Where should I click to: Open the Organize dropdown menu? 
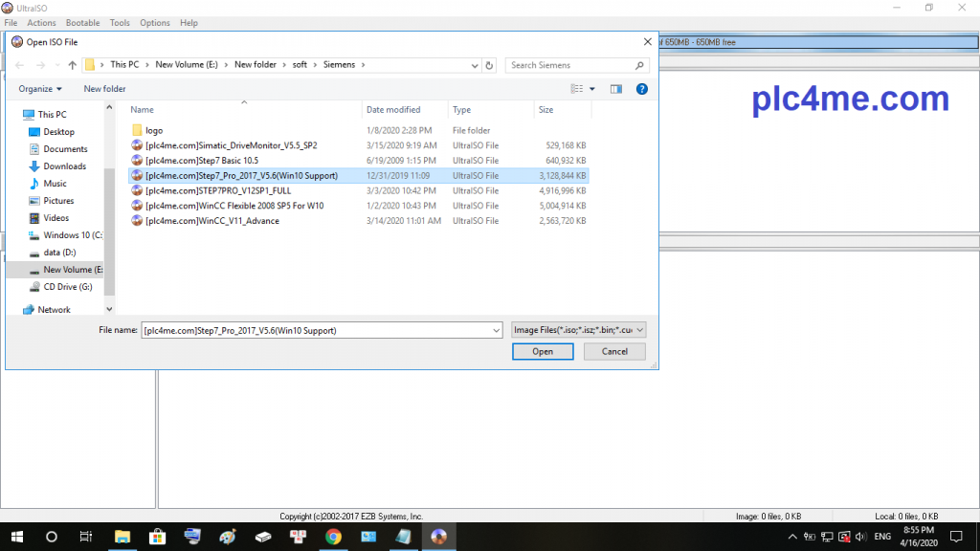(39, 89)
